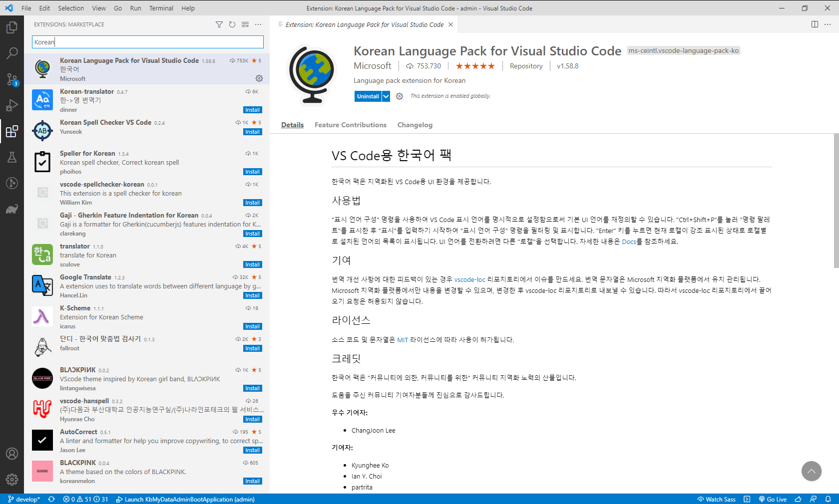This screenshot has height=504, width=839.
Task: Filter extensions with the funnel icon
Action: (x=219, y=24)
